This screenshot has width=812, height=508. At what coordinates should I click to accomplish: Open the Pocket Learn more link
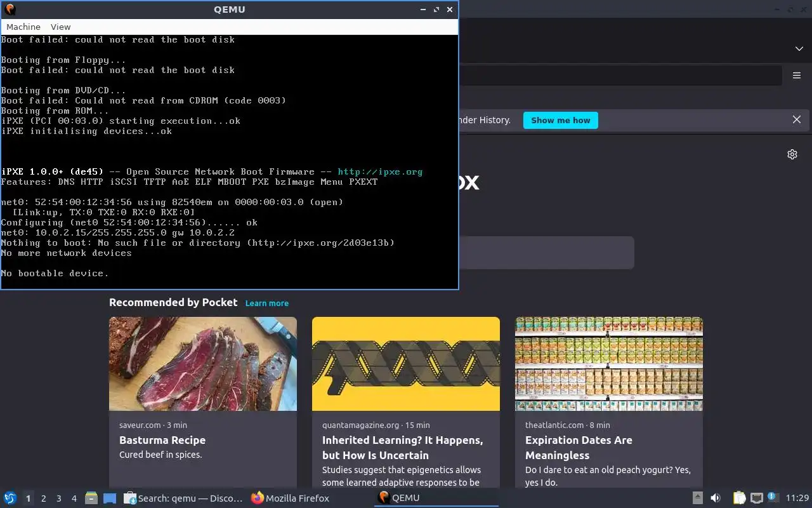click(267, 303)
